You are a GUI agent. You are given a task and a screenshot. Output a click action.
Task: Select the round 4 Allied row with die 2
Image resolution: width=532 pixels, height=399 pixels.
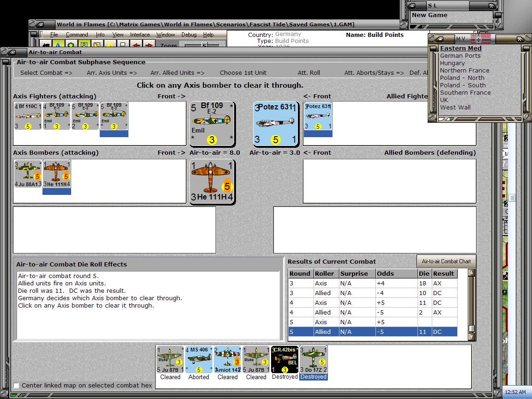(x=373, y=312)
